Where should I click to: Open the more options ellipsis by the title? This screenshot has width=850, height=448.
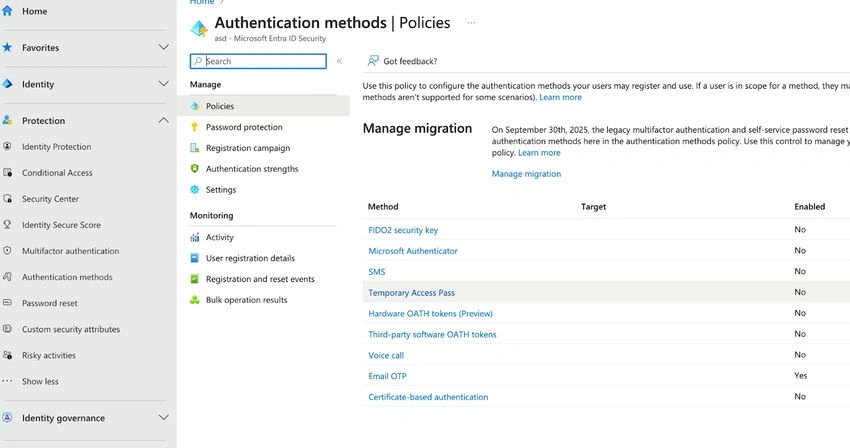coord(471,23)
